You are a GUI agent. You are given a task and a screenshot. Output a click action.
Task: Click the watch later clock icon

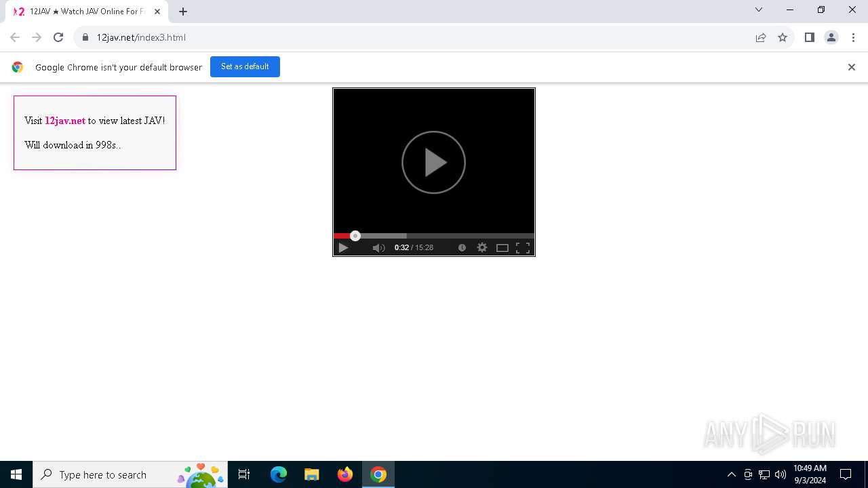[x=462, y=248]
